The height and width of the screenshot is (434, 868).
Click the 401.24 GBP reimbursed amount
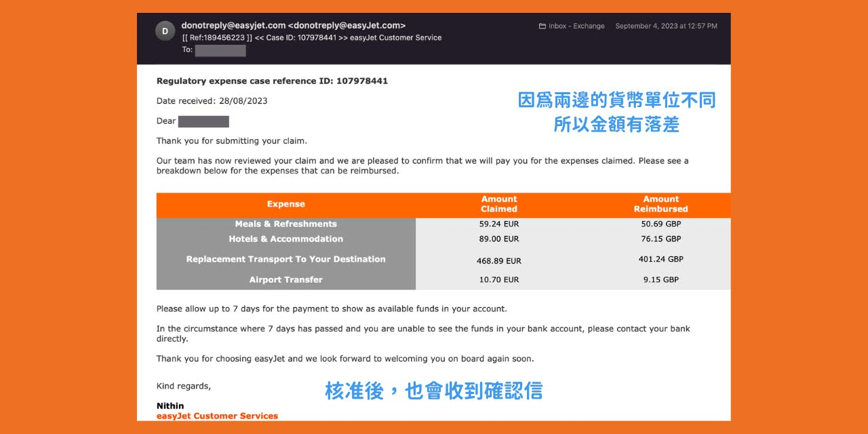[661, 259]
